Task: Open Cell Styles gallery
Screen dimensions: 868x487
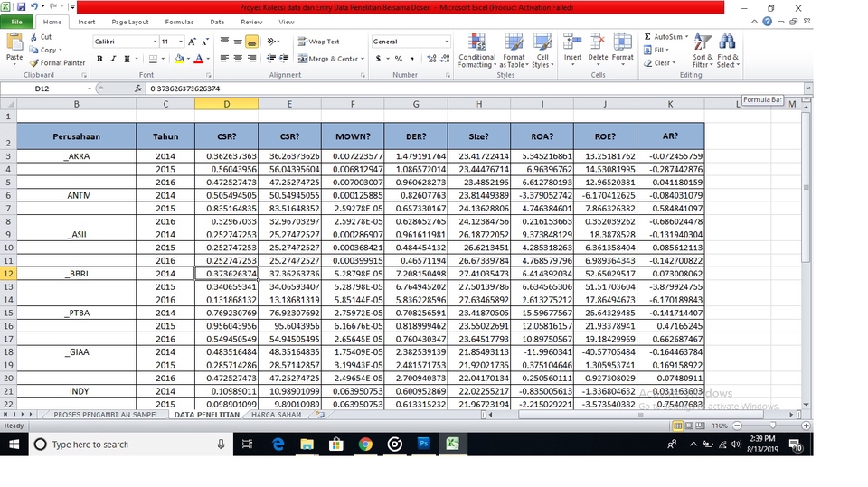Action: pyautogui.click(x=542, y=51)
